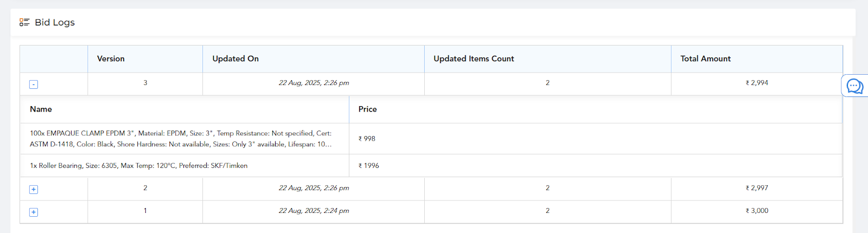The image size is (868, 233).
Task: Click the ₹ 3,000 total amount
Action: coord(757,211)
